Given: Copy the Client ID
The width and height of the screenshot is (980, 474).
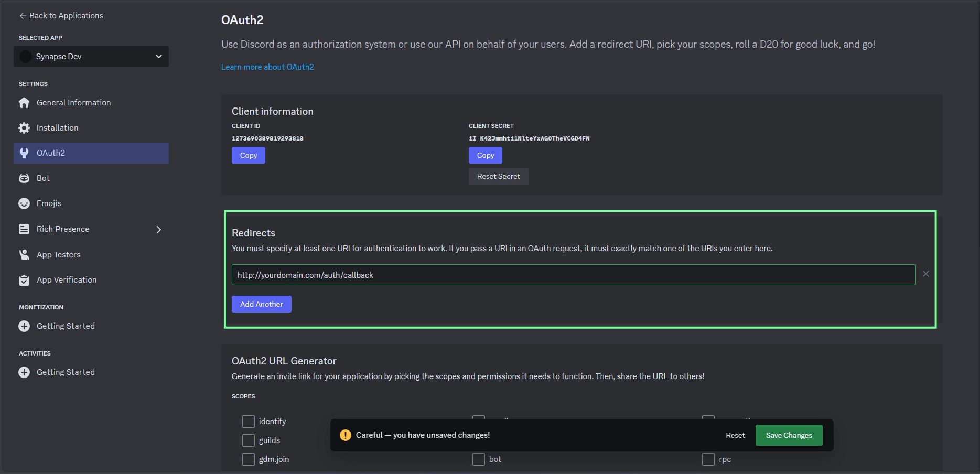Looking at the screenshot, I should (x=249, y=155).
